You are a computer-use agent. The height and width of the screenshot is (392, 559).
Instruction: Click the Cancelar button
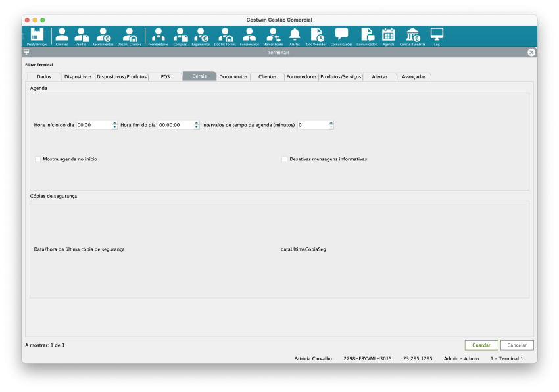517,345
